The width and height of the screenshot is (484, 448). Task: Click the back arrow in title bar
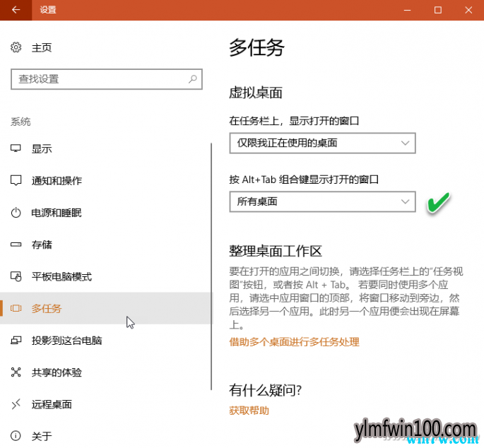click(16, 10)
